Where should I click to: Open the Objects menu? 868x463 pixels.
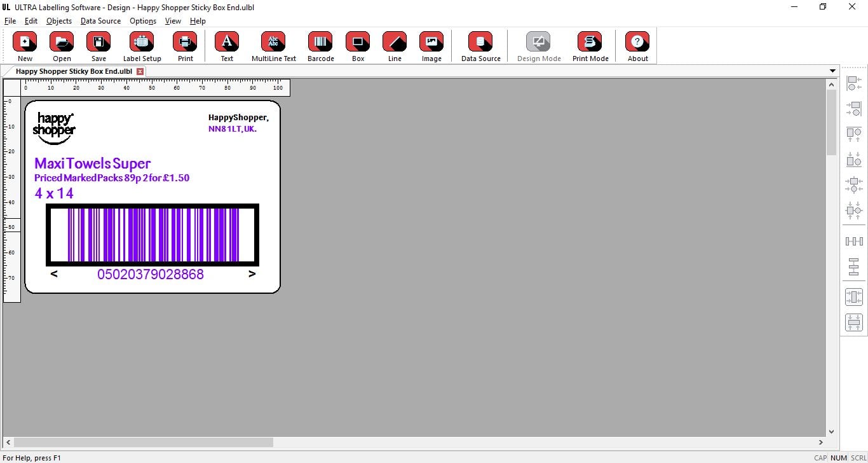tap(59, 20)
